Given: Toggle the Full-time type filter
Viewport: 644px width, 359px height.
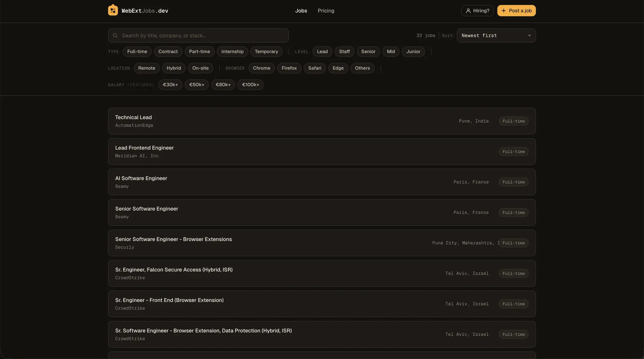Looking at the screenshot, I should pos(137,52).
